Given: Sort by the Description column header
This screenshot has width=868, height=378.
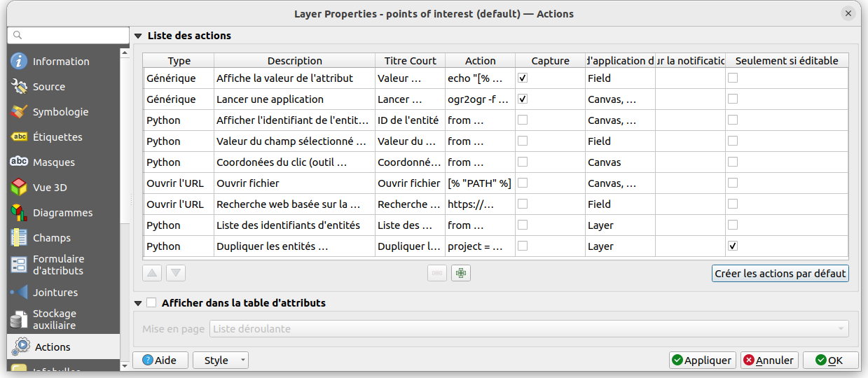Looking at the screenshot, I should 295,61.
